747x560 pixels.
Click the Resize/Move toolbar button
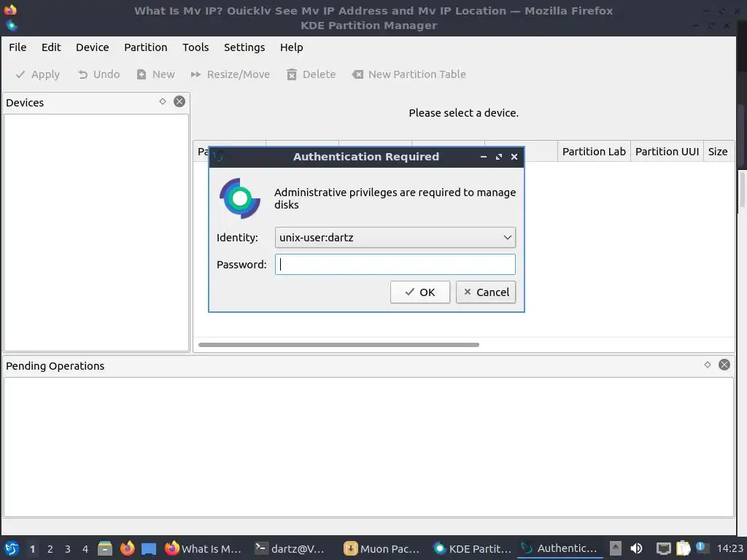coord(231,74)
